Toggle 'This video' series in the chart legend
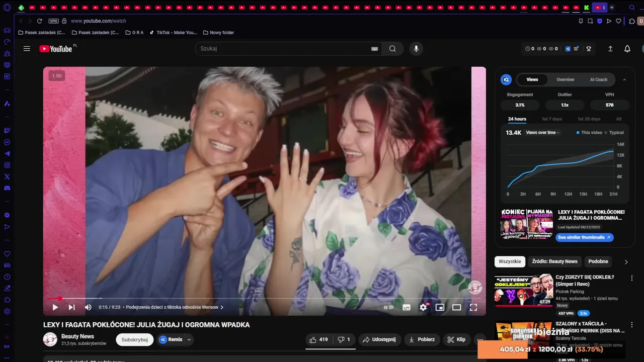This screenshot has width=644, height=362. [589, 133]
